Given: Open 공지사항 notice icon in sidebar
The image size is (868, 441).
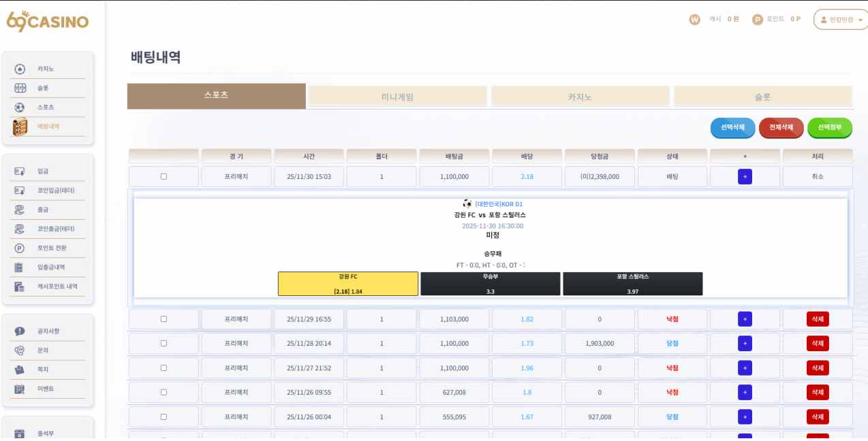Looking at the screenshot, I should 20,331.
